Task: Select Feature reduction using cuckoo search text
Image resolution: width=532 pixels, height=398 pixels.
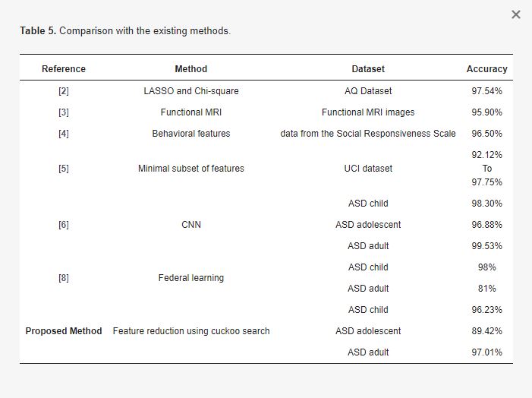Action: 191,331
